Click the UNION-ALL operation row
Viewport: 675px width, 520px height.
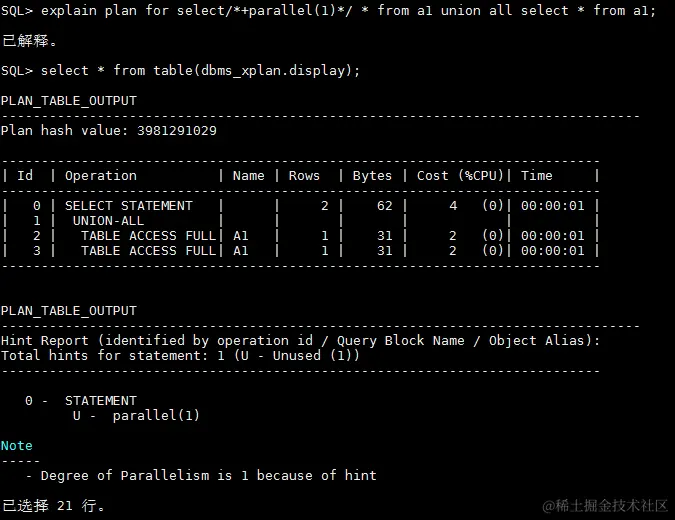click(x=300, y=221)
